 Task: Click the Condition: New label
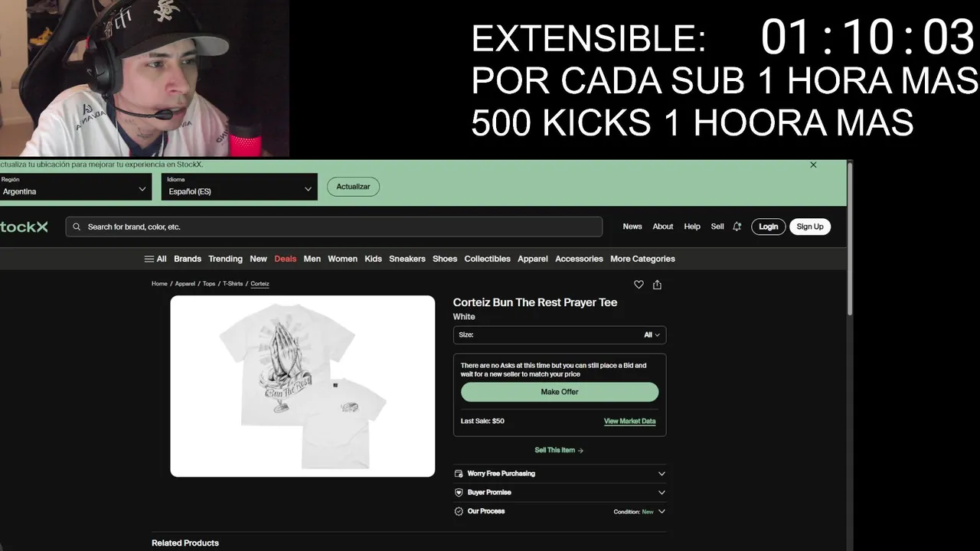(x=633, y=511)
